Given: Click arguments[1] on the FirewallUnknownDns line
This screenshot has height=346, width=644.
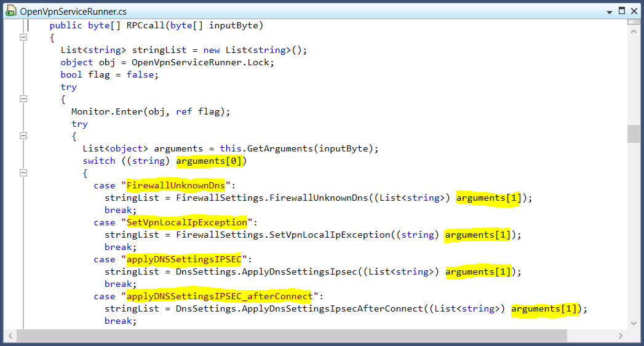Looking at the screenshot, I should coord(489,198).
